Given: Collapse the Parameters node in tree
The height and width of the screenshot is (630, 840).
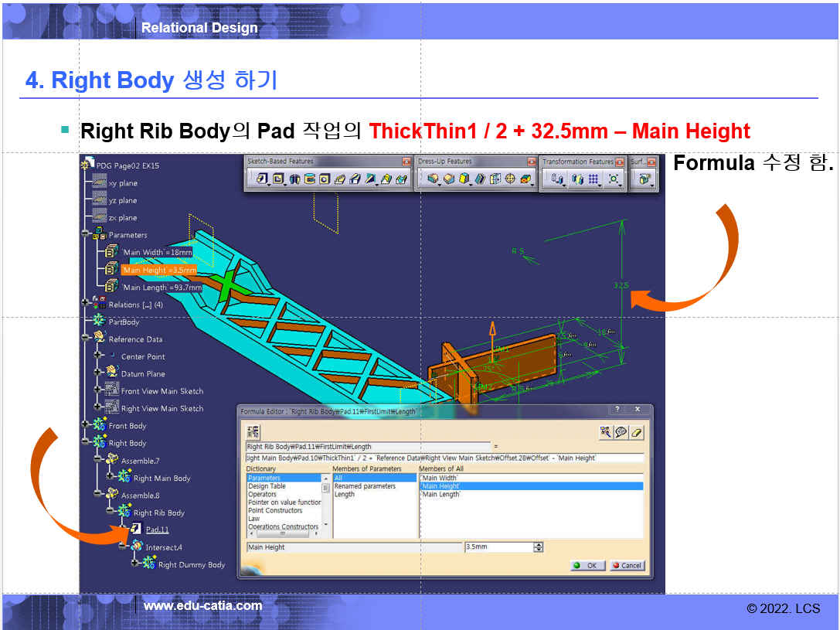Looking at the screenshot, I should tap(86, 234).
